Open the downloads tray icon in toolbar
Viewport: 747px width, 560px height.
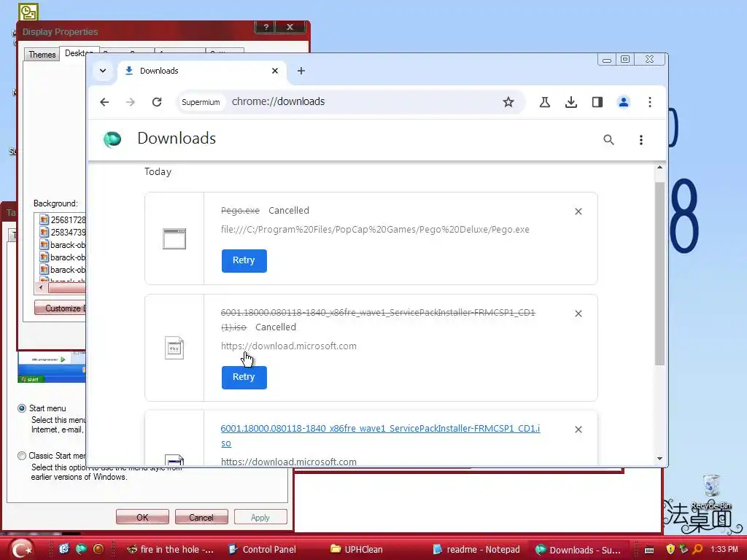pos(570,102)
